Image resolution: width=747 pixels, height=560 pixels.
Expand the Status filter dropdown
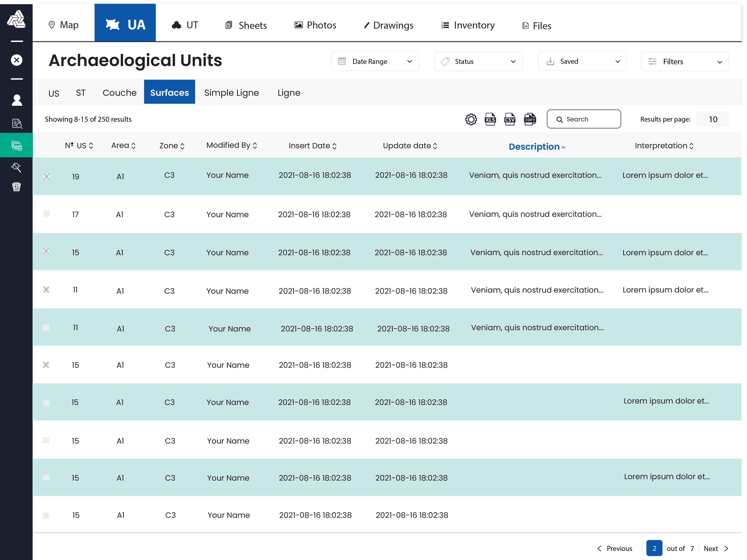point(478,61)
